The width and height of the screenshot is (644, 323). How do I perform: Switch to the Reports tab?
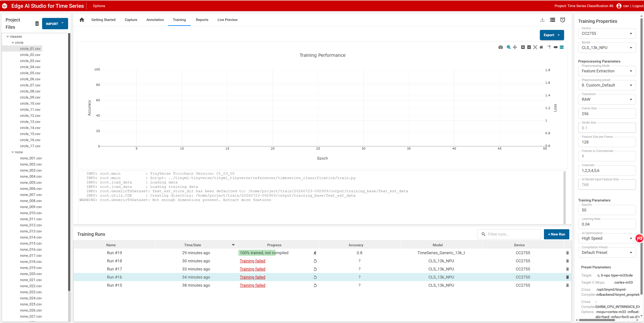tap(202, 20)
